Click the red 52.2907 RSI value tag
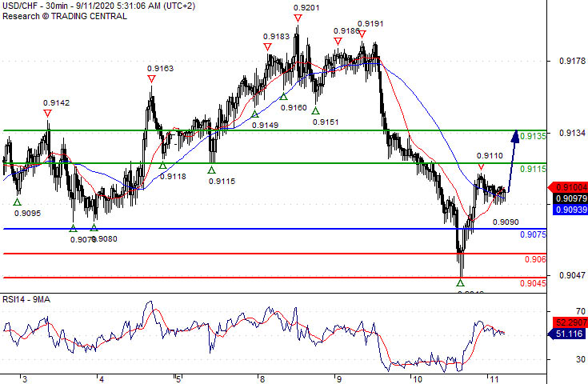The image size is (588, 384). tap(570, 322)
